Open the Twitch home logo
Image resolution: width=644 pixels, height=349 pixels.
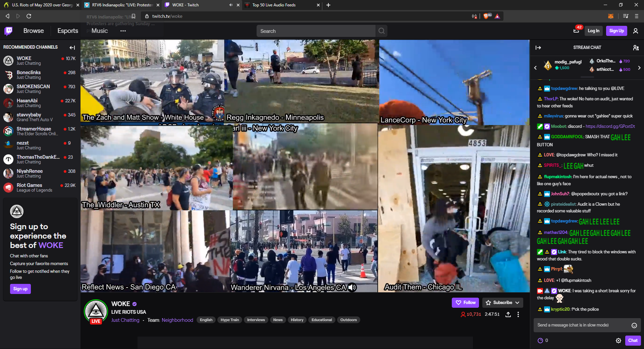pyautogui.click(x=9, y=31)
